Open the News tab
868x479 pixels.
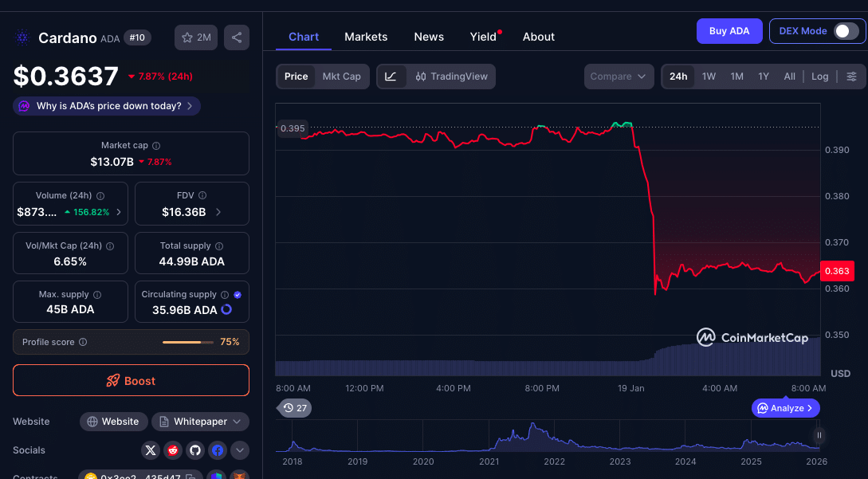(x=429, y=37)
